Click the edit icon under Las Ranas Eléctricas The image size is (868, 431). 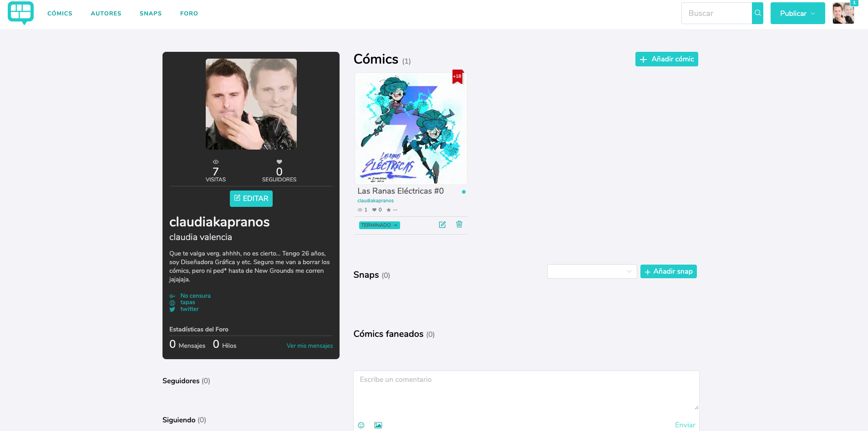442,225
